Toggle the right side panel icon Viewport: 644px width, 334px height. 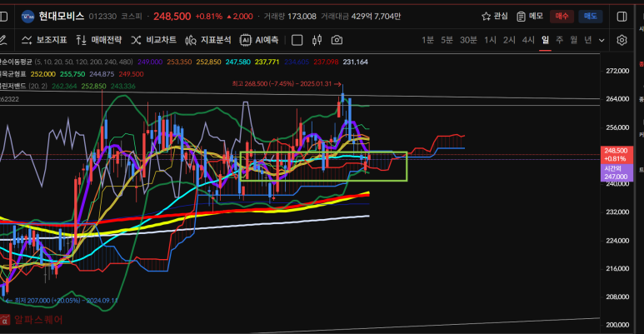(x=622, y=17)
